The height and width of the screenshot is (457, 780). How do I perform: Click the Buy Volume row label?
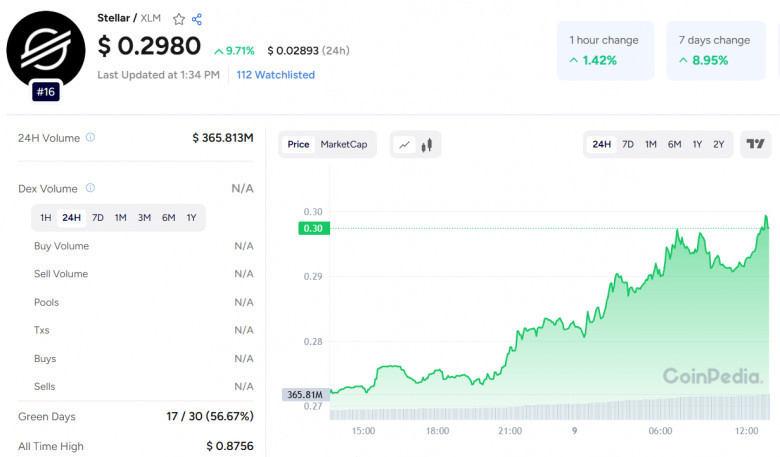(x=61, y=246)
